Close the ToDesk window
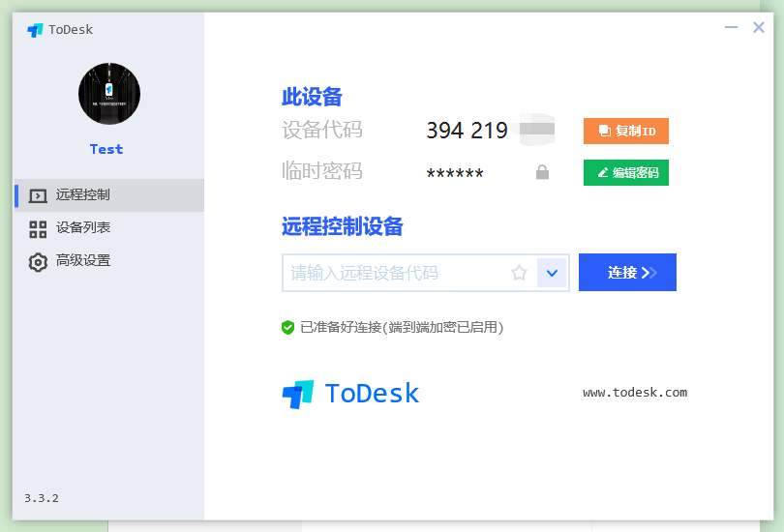784x532 pixels. pos(759,27)
